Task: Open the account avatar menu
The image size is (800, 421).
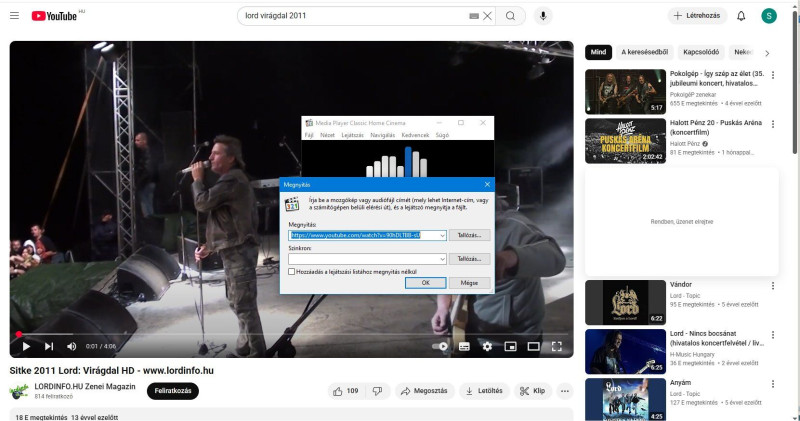Action: [769, 16]
